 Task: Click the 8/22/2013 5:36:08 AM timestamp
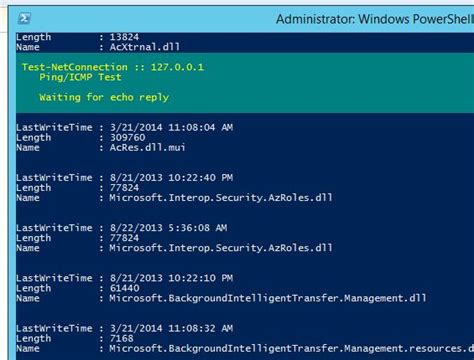tap(168, 228)
